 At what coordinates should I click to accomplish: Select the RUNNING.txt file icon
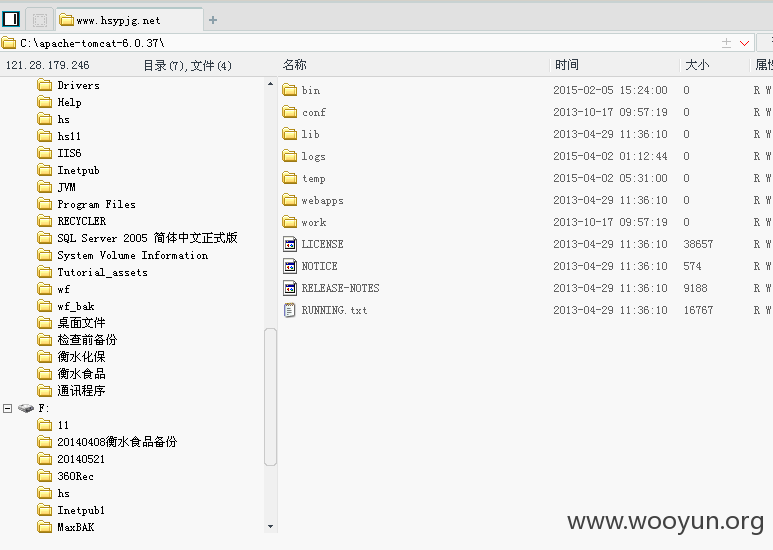point(290,309)
